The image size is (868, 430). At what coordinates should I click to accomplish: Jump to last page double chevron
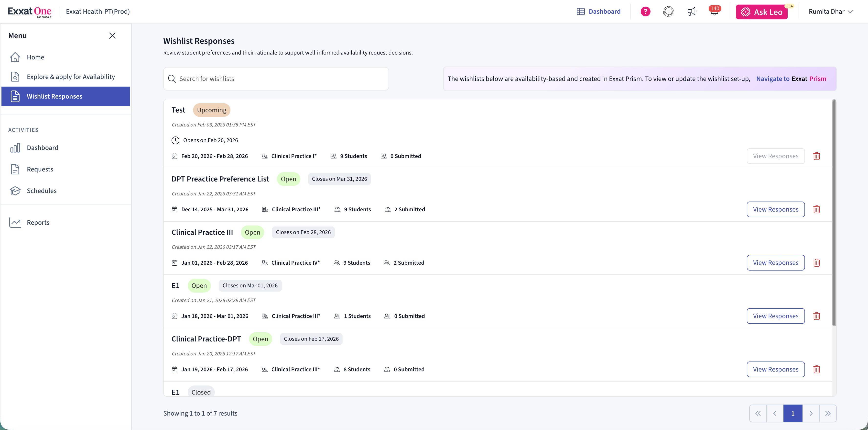828,413
